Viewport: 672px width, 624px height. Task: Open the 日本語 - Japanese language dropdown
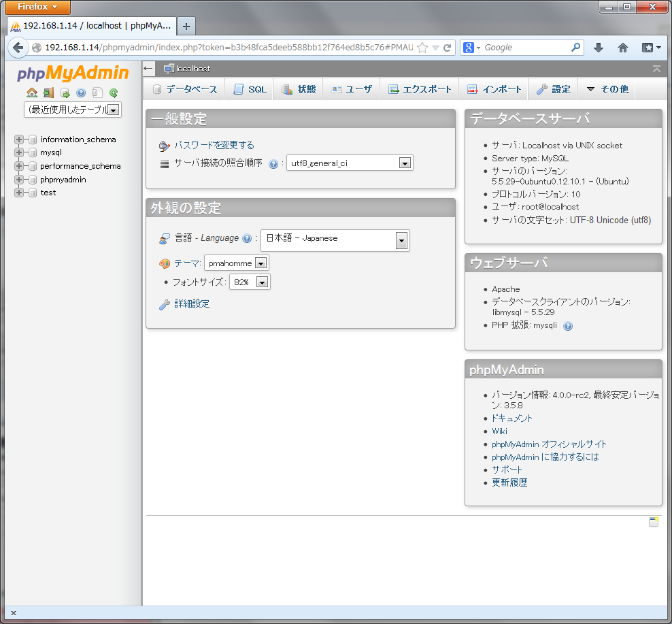pos(335,240)
